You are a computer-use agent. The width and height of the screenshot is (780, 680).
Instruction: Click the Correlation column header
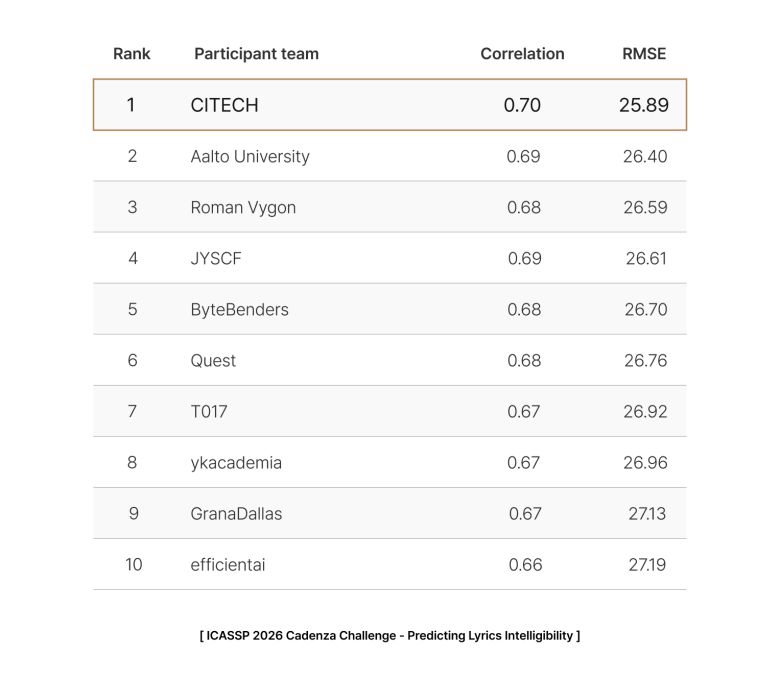click(522, 54)
